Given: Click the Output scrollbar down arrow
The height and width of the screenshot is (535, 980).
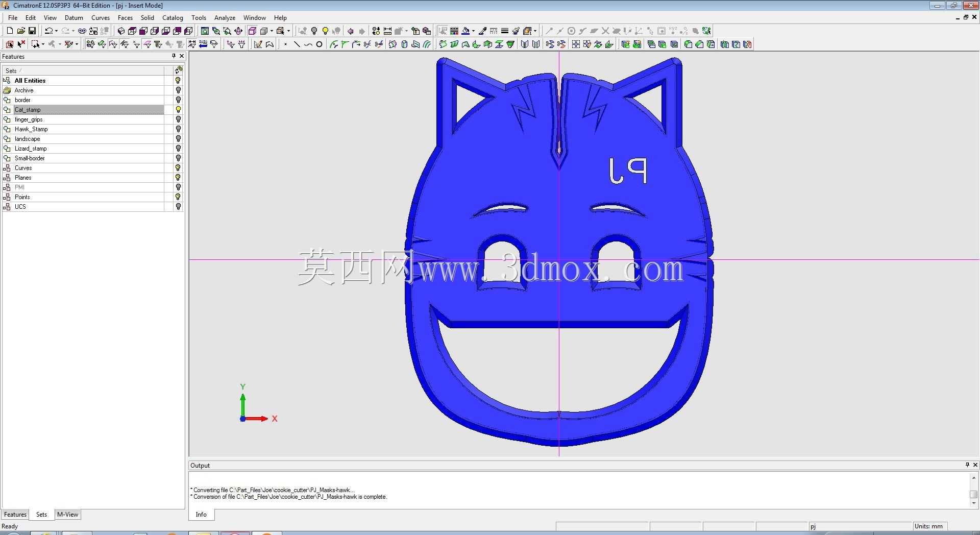Looking at the screenshot, I should tap(974, 503).
